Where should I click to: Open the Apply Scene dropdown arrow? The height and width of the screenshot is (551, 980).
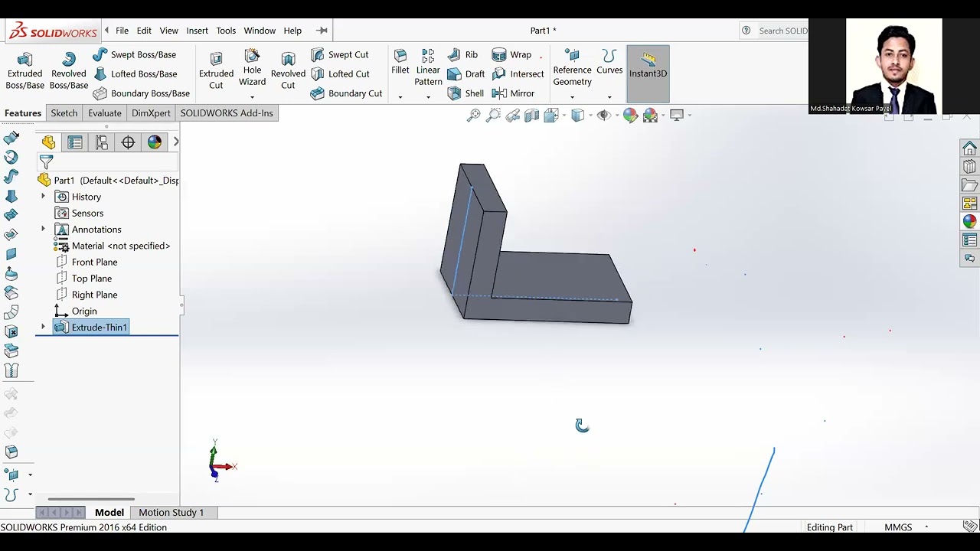(x=662, y=116)
